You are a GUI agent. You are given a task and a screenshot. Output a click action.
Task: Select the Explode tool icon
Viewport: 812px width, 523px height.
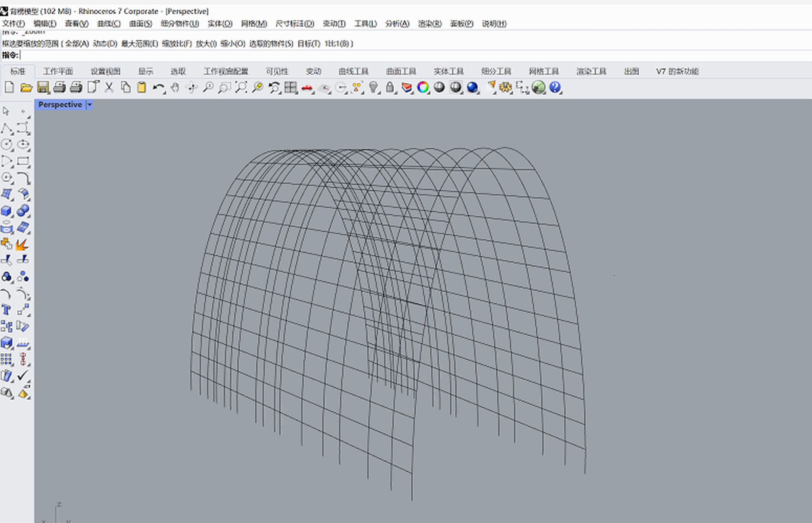(x=22, y=244)
